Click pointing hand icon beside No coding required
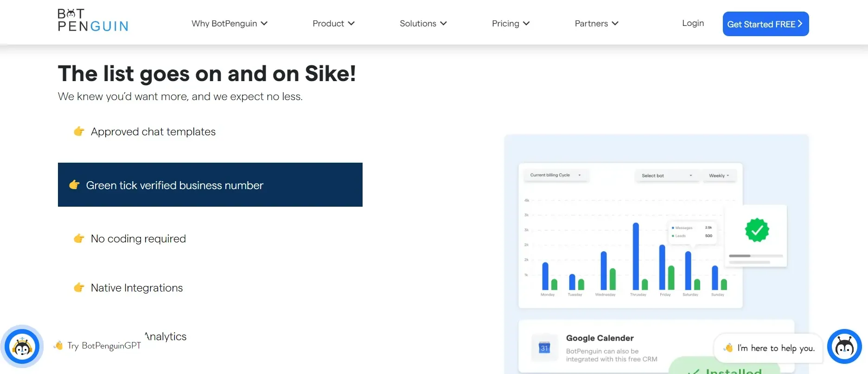This screenshot has height=374, width=868. tap(79, 238)
